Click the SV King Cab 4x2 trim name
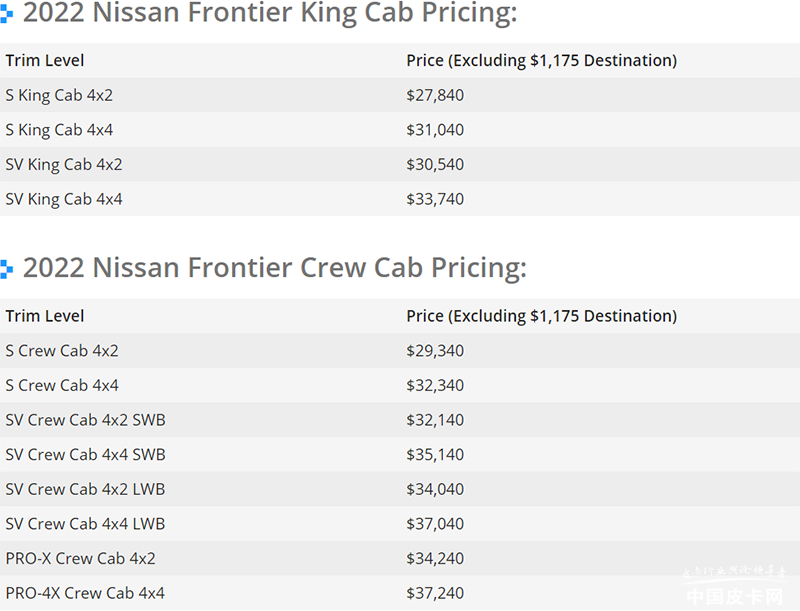Image resolution: width=800 pixels, height=611 pixels. (x=64, y=165)
